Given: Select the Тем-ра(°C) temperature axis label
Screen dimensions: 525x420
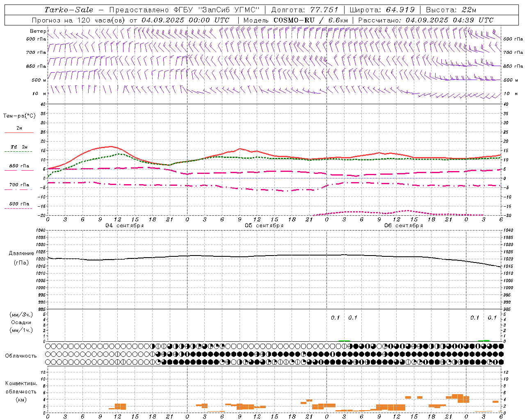Looking at the screenshot, I should [19, 116].
